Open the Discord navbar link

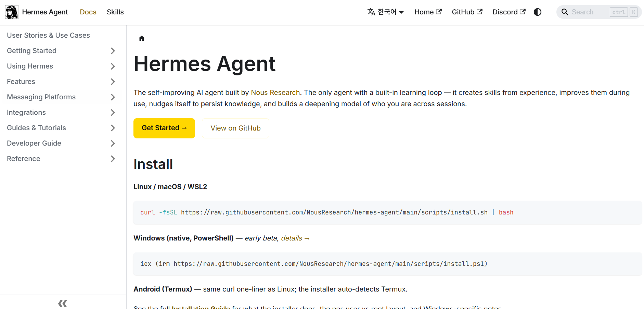(509, 12)
